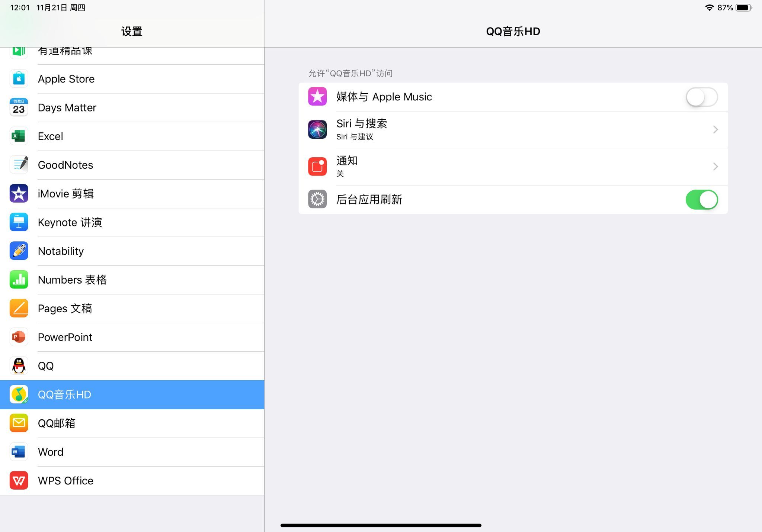This screenshot has height=532, width=762.
Task: Tap the WPS Office red icon
Action: point(19,480)
